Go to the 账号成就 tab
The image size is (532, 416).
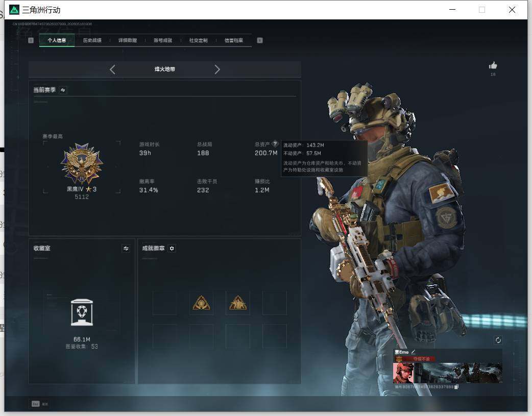[163, 40]
